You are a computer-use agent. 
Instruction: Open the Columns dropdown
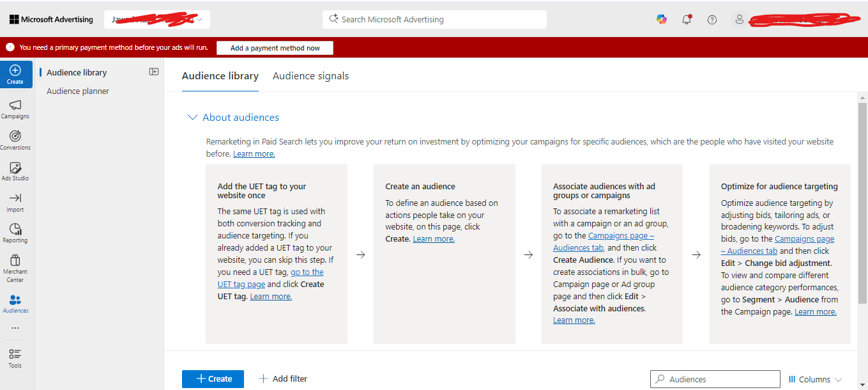click(815, 379)
